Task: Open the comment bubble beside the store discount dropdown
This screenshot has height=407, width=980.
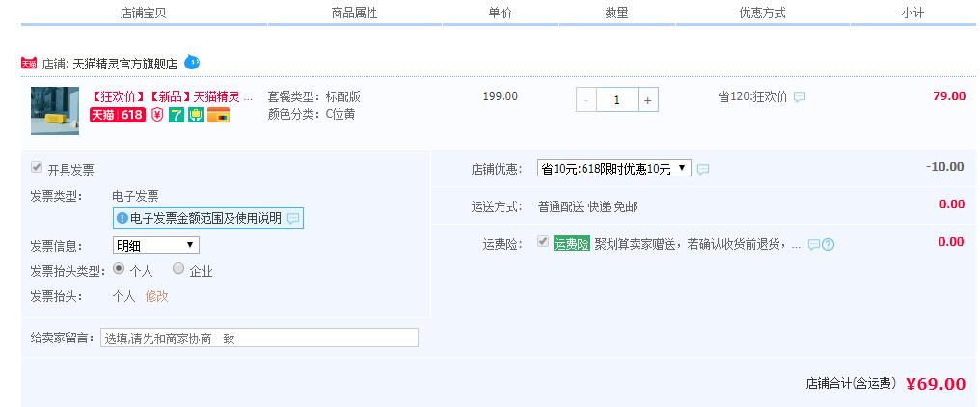Action: point(703,170)
